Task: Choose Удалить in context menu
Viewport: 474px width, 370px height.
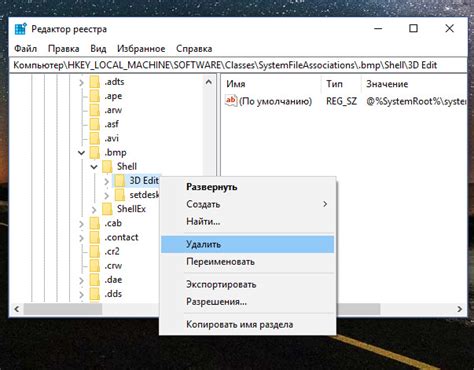Action: pos(247,244)
